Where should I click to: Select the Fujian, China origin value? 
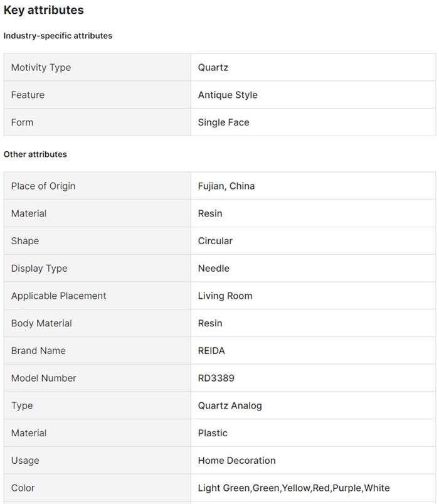click(226, 186)
